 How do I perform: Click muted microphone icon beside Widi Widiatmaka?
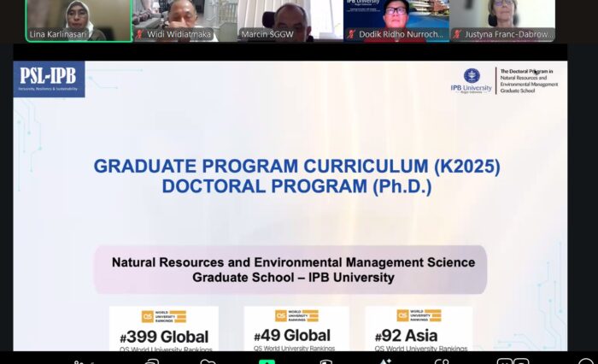pos(140,35)
